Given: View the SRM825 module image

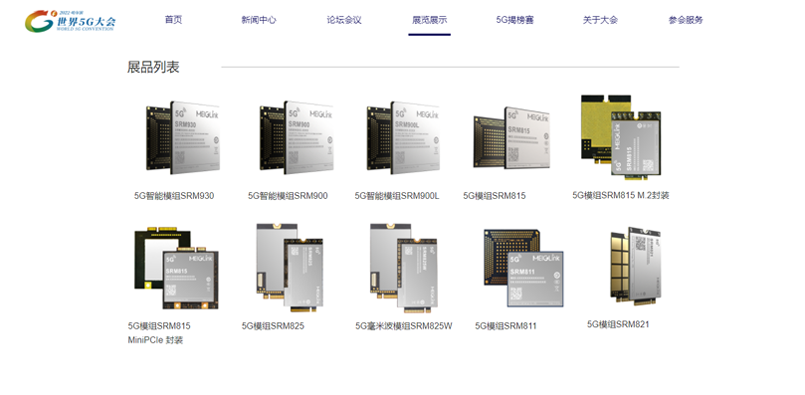Looking at the screenshot, I should (x=290, y=268).
